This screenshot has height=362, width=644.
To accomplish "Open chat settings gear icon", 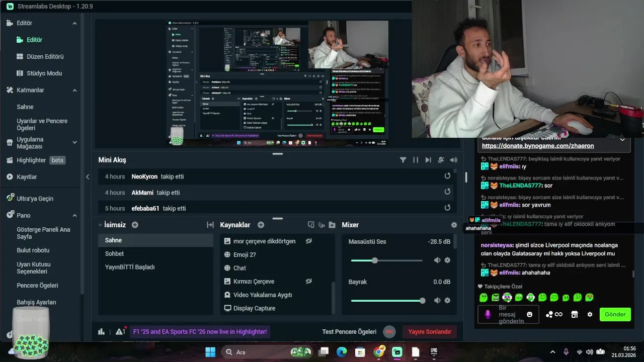I will pyautogui.click(x=590, y=314).
